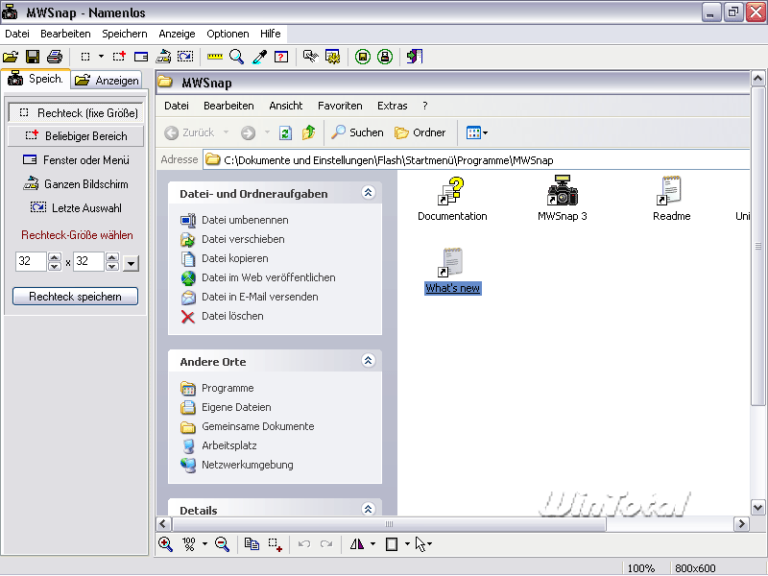Click the copy to clipboard icon
This screenshot has width=768, height=576.
(252, 544)
